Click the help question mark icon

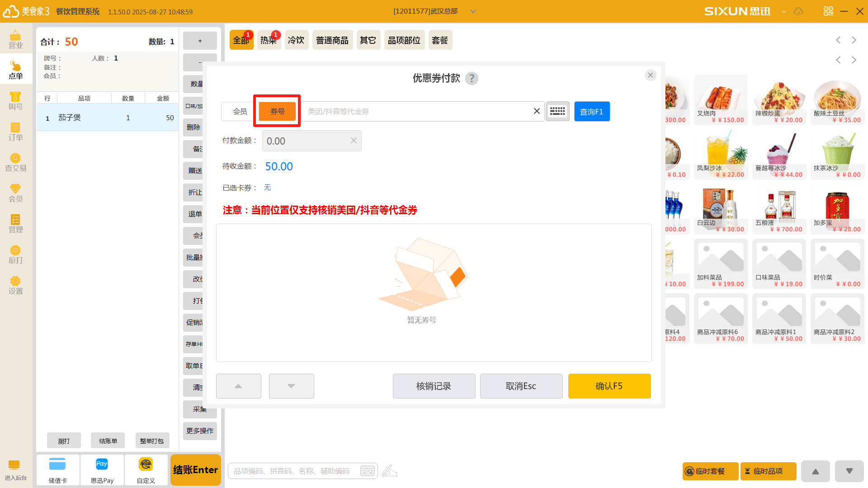(472, 79)
